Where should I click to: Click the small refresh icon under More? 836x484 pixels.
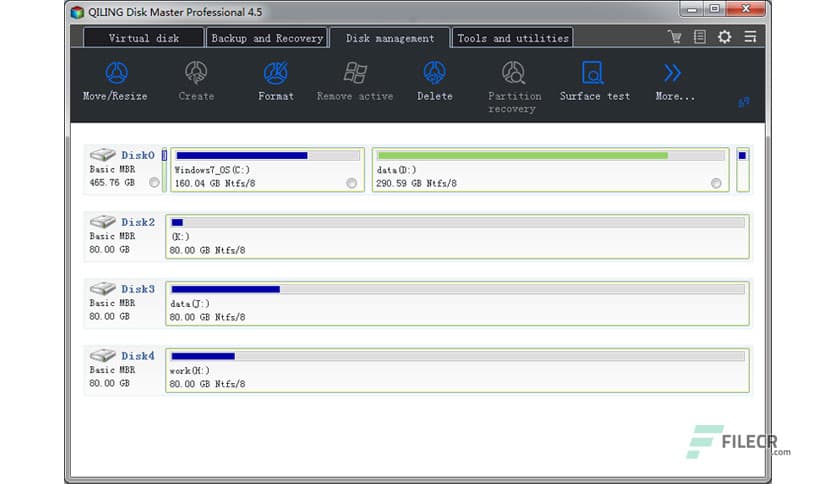click(x=744, y=102)
